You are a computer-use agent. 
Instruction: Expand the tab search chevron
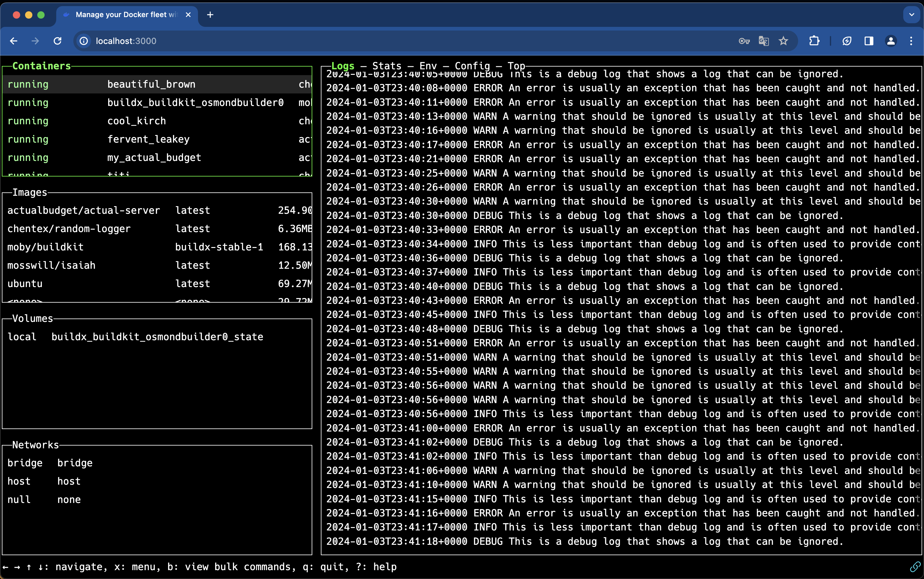tap(911, 15)
